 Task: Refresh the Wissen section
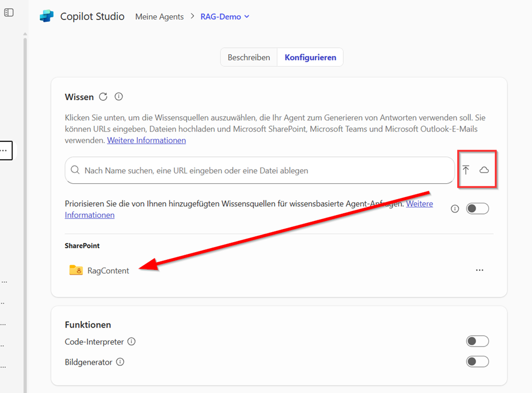(x=104, y=97)
